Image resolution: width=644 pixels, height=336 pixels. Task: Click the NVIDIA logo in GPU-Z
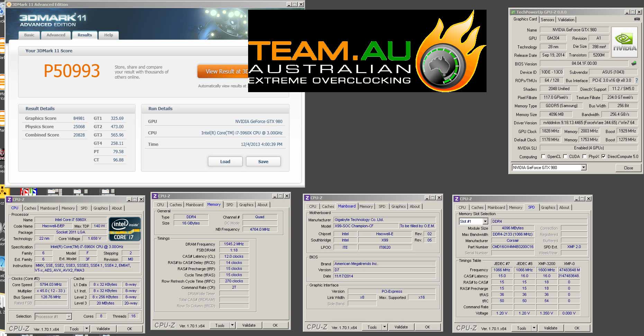point(625,42)
